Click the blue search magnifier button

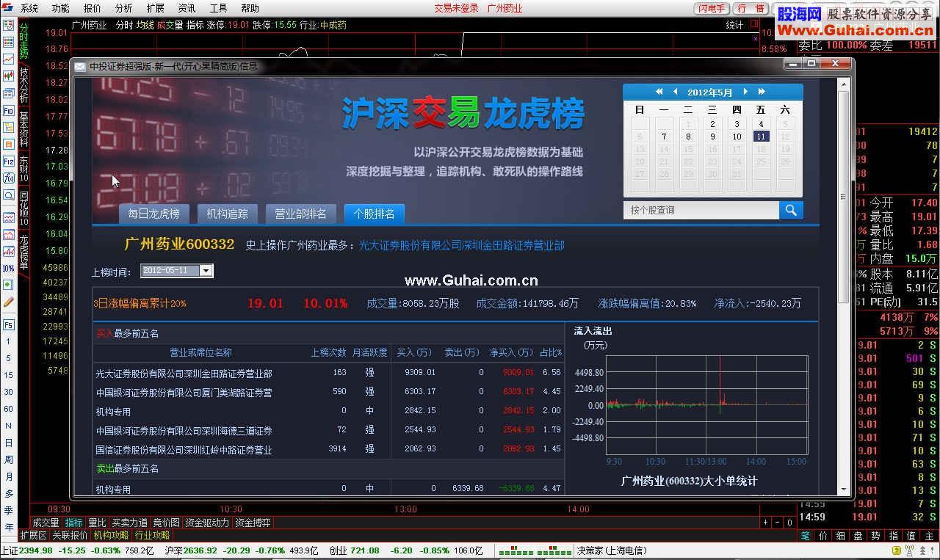click(791, 210)
